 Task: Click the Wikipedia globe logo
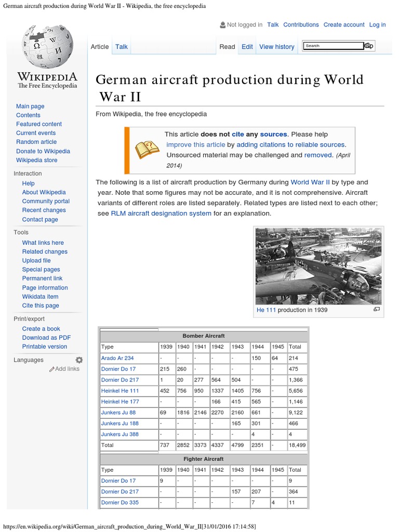click(x=47, y=46)
